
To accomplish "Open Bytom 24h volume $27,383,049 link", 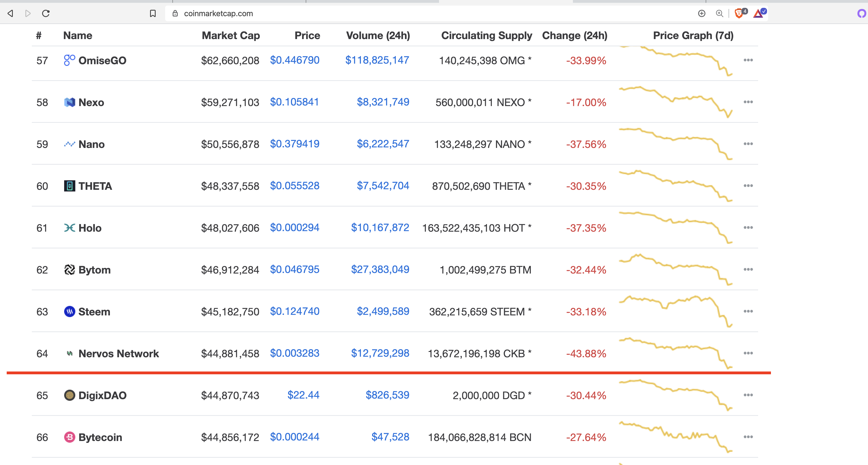I will click(380, 269).
